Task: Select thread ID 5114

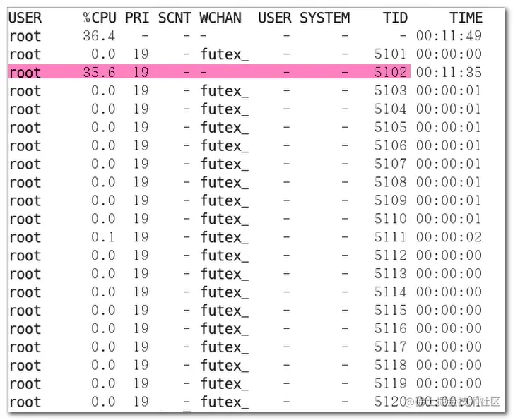Action: point(391,292)
